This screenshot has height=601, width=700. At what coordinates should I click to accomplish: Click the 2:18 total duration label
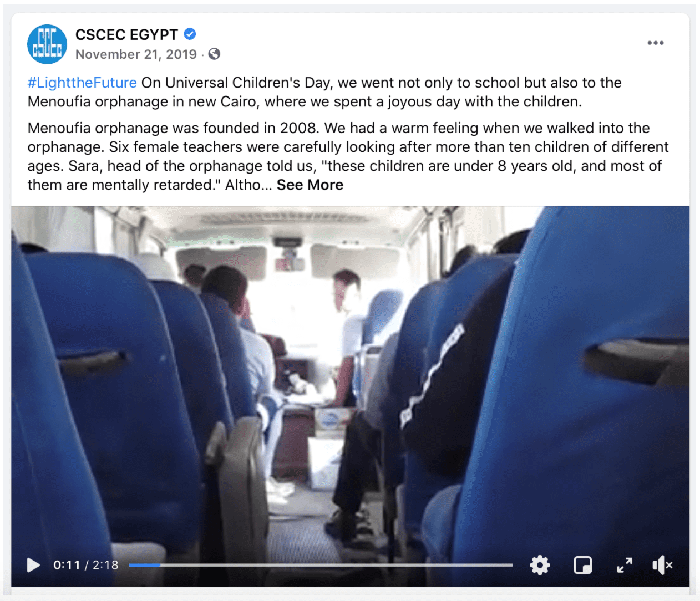[x=105, y=565]
